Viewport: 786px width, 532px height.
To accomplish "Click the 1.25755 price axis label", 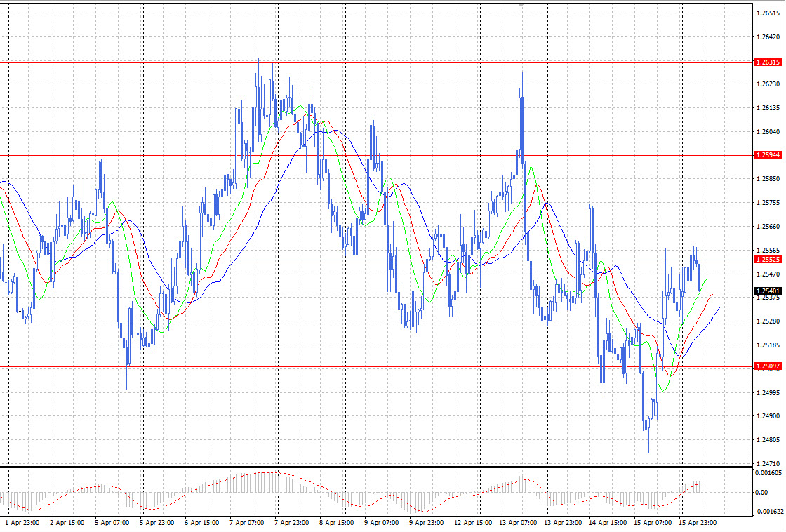I will coord(768,203).
